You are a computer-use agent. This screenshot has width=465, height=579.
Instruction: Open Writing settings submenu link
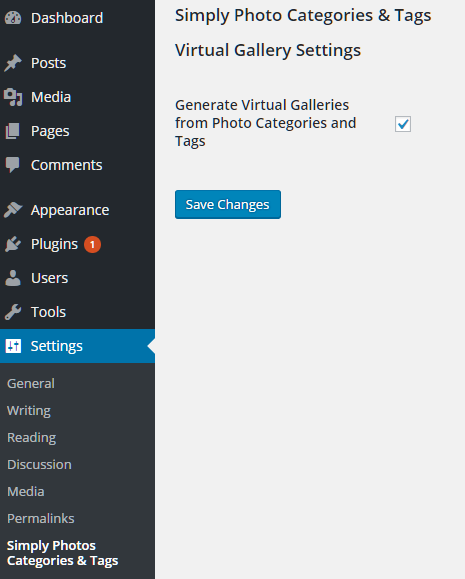(x=29, y=411)
